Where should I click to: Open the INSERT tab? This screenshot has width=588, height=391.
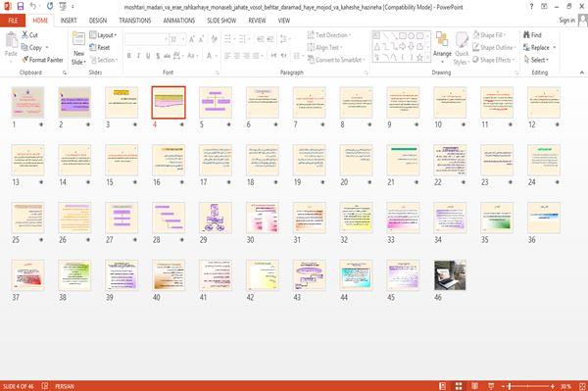pos(69,21)
